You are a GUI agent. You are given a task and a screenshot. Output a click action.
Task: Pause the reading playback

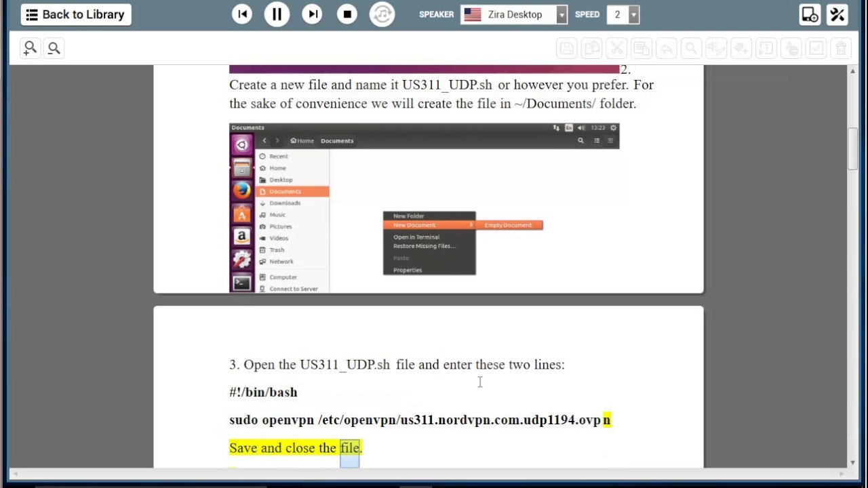[x=277, y=14]
